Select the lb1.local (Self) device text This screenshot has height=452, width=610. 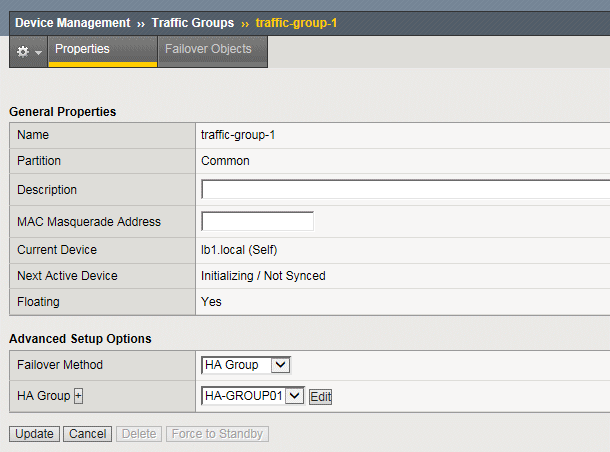coord(240,249)
